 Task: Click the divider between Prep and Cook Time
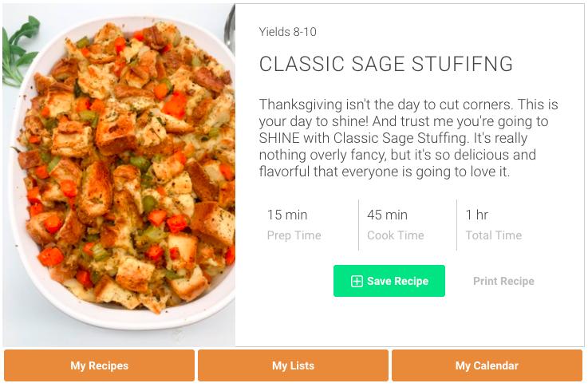tap(358, 224)
